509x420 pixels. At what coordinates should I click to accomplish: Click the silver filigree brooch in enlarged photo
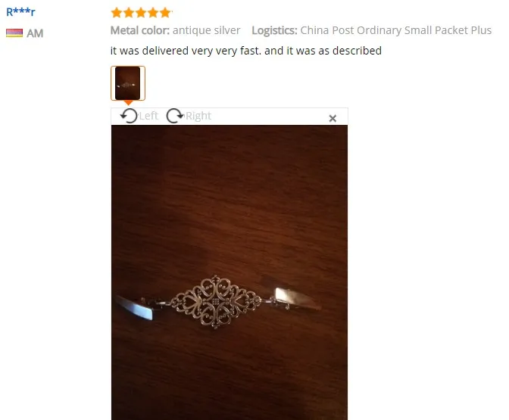tap(215, 302)
